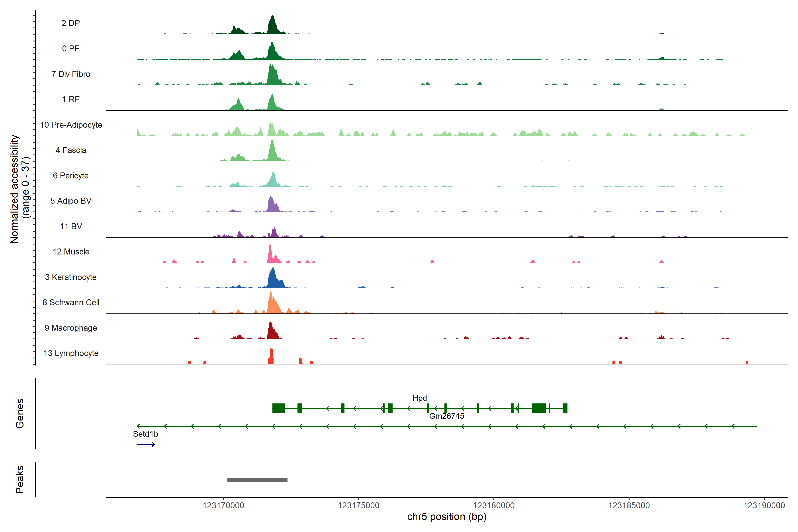Click the 9 Macrophage track label
Image resolution: width=798 pixels, height=532 pixels.
[x=70, y=328]
